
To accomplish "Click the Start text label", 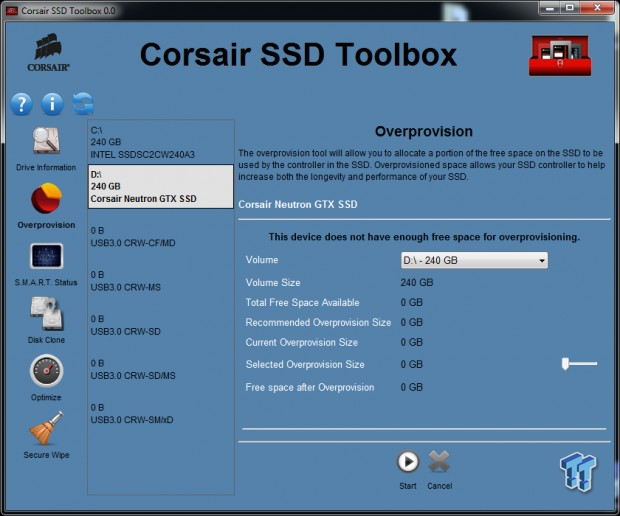I will pos(408,486).
